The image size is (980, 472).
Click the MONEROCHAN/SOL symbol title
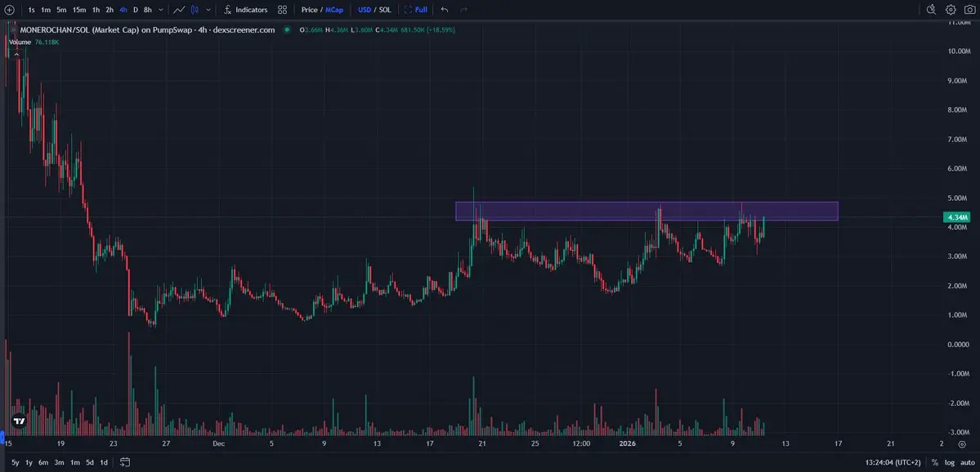[x=146, y=29]
